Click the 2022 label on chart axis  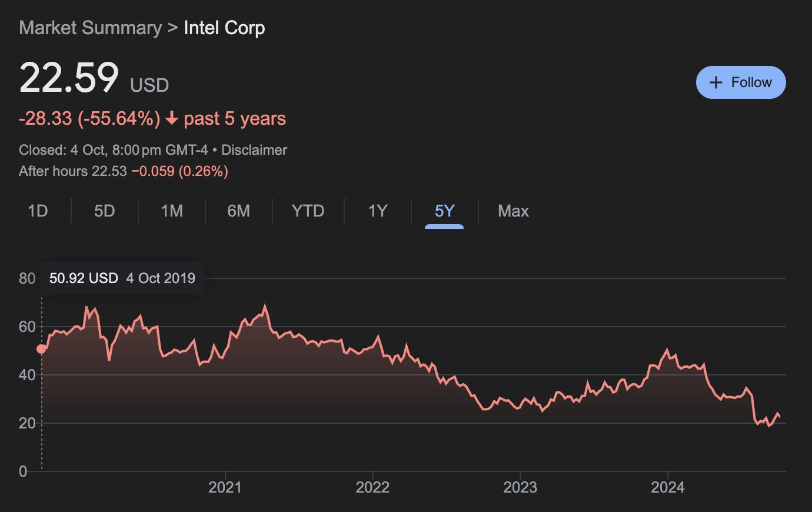[x=373, y=487]
